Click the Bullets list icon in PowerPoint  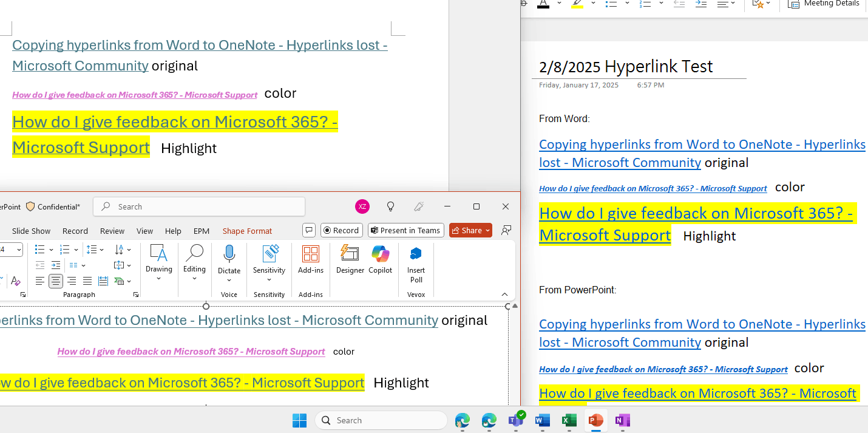tap(39, 250)
